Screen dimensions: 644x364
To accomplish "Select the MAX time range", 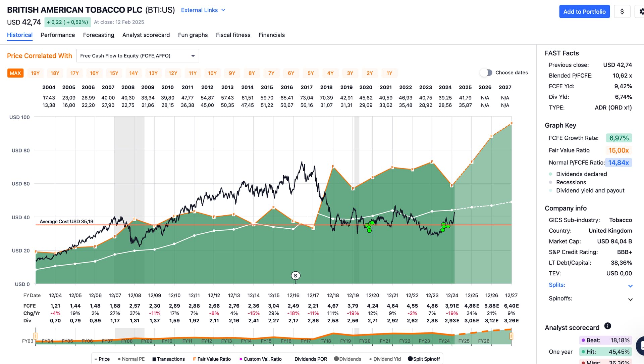I will click(15, 73).
